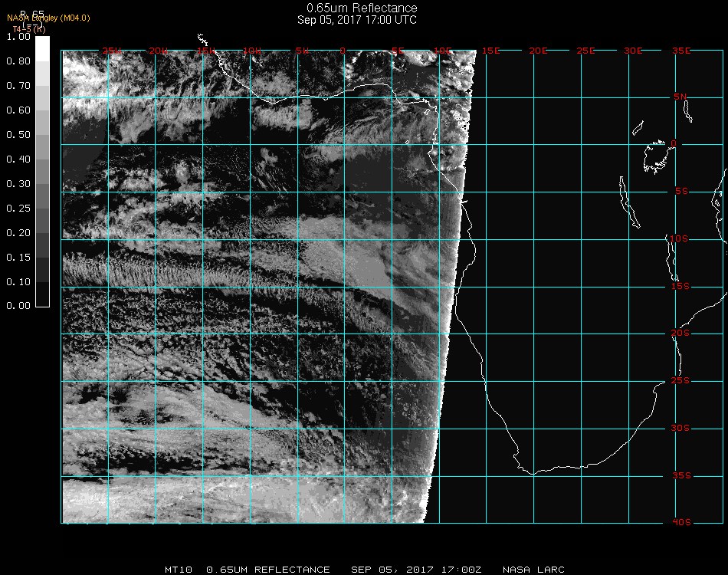Click the Lake Victoria outline on the map
The height and width of the screenshot is (575, 728).
click(x=655, y=156)
